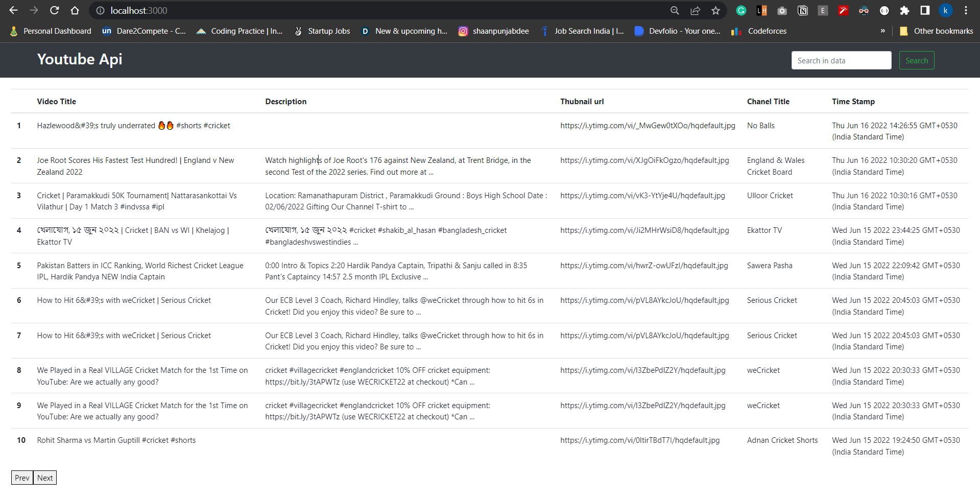Focus the Search in data field
The height and width of the screenshot is (498, 980).
841,60
